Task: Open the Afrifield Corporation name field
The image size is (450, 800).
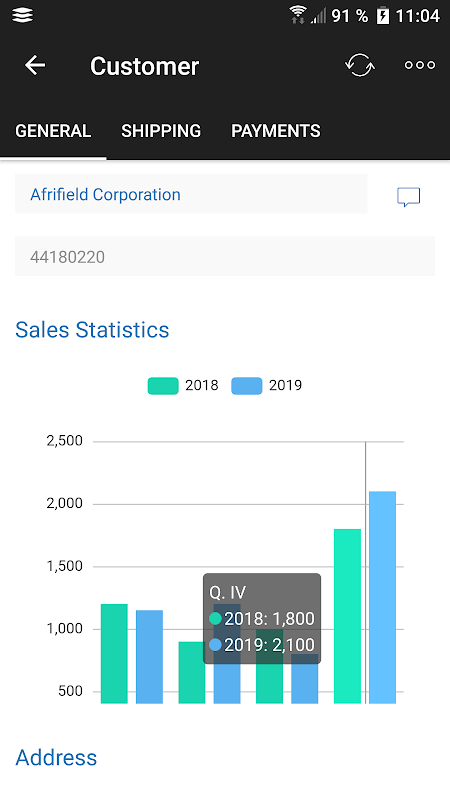Action: (x=191, y=194)
